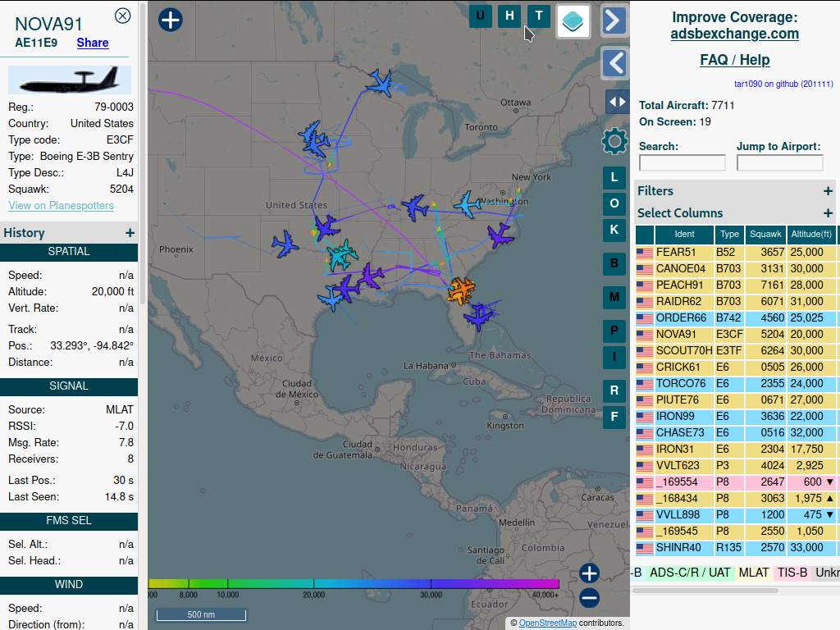Click the right chevron arrow button

614,21
